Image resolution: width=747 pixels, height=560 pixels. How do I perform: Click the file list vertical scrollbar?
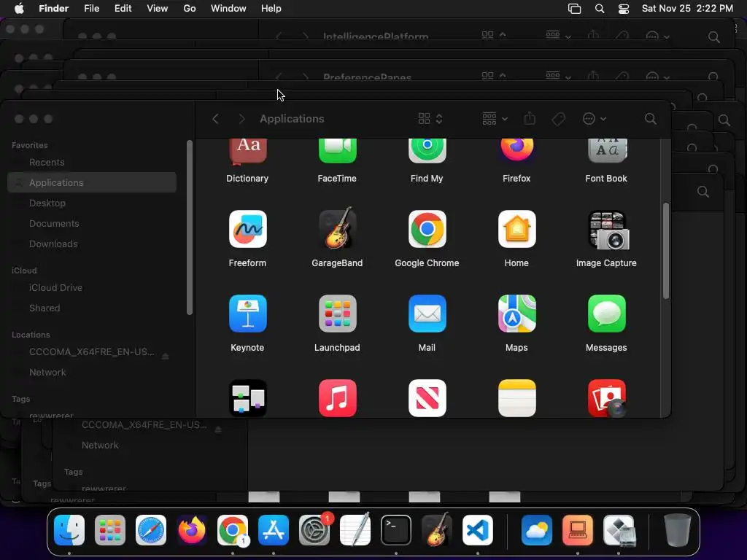[665, 251]
